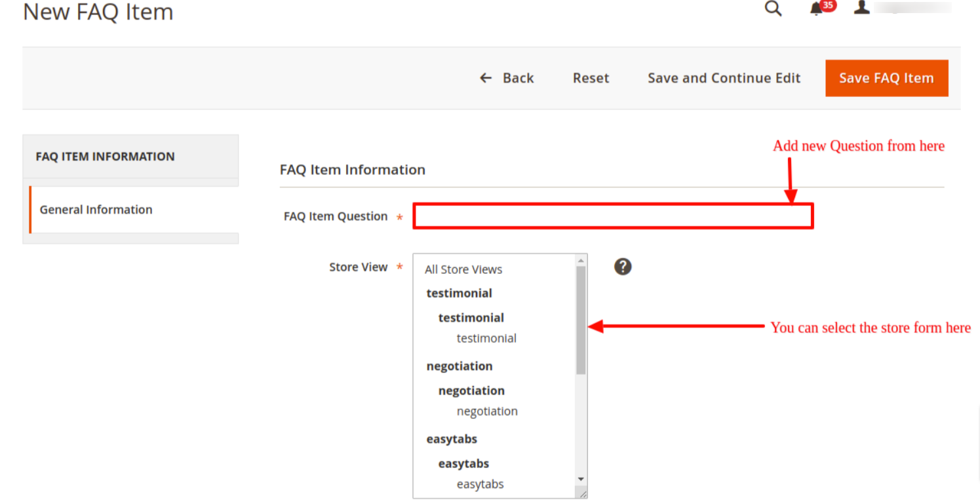Click the Store View scrollbar down arrow
Image resolution: width=980 pixels, height=500 pixels.
(x=581, y=480)
